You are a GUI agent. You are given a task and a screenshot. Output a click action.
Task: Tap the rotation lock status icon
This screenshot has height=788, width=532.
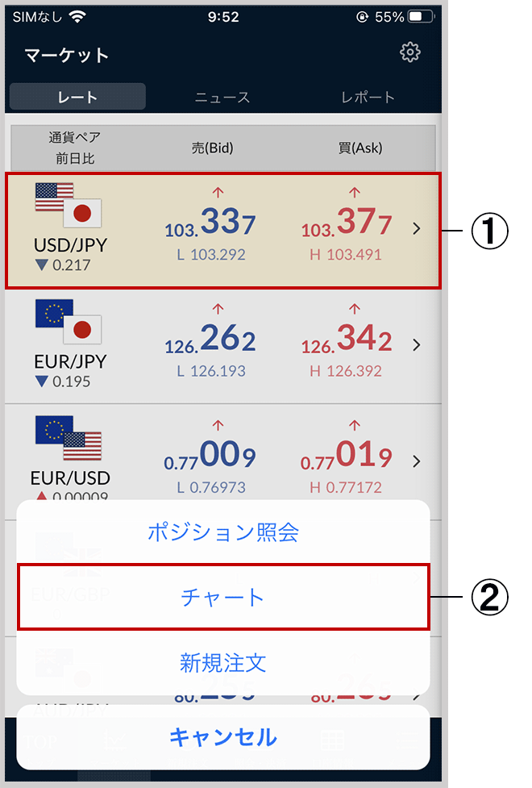362,17
